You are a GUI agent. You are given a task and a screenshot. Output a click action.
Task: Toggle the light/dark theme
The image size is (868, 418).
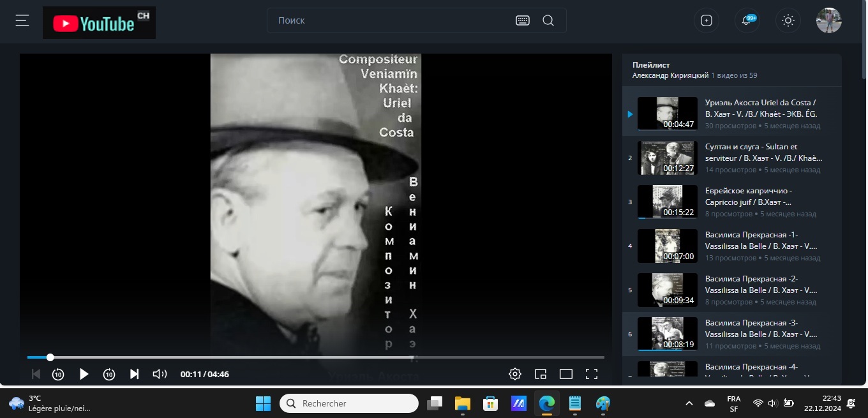(788, 20)
